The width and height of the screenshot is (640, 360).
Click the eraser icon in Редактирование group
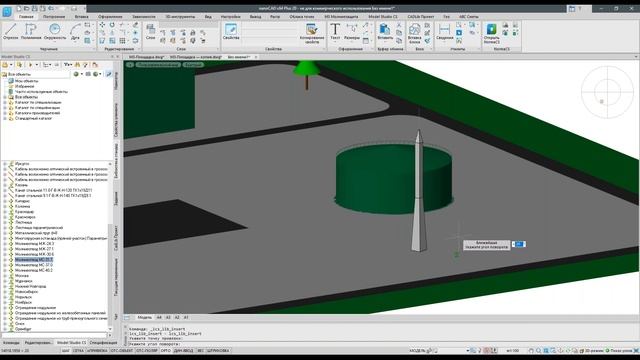(x=135, y=25)
